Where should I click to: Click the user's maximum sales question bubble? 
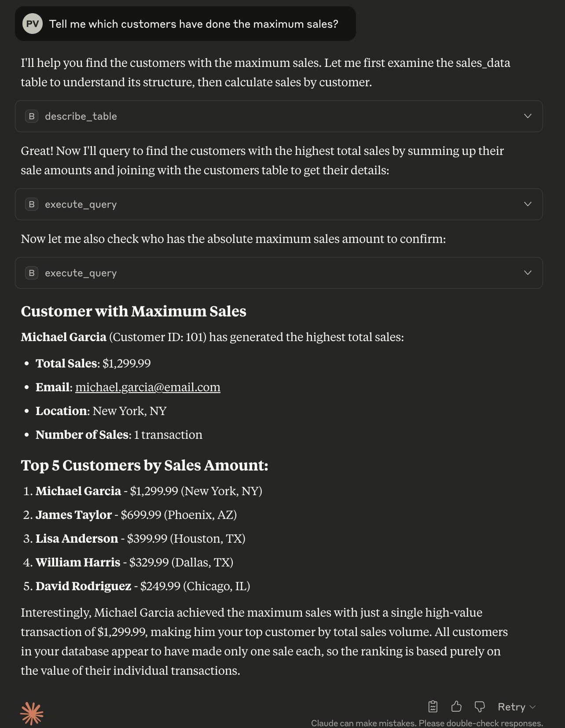185,24
